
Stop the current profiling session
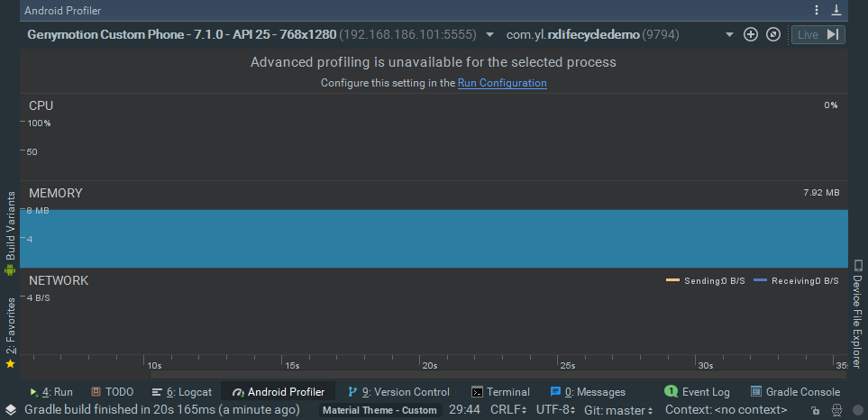tap(772, 34)
